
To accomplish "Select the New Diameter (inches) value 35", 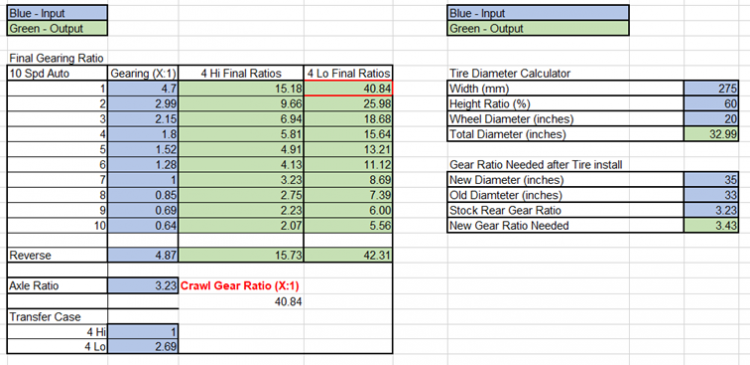I will pos(711,180).
